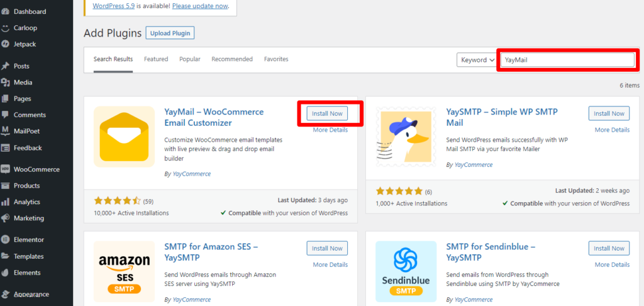644x306 pixels.
Task: Open WooCommerce menu item in sidebar
Action: pos(36,169)
